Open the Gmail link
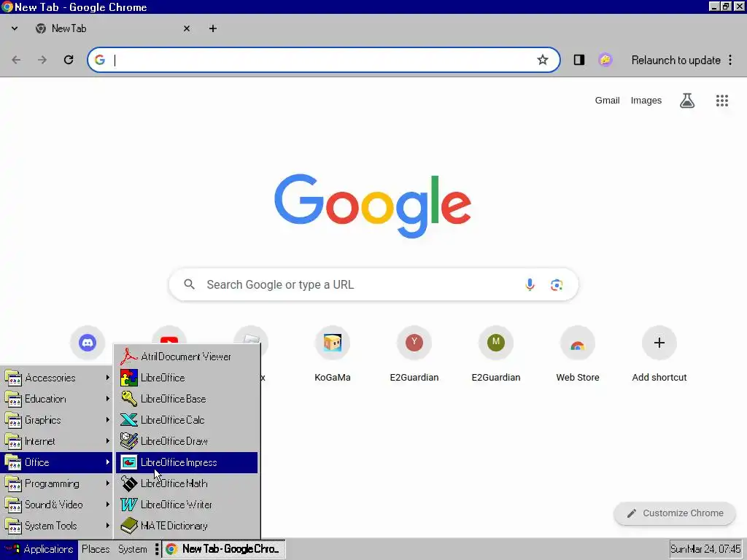 [x=607, y=101]
